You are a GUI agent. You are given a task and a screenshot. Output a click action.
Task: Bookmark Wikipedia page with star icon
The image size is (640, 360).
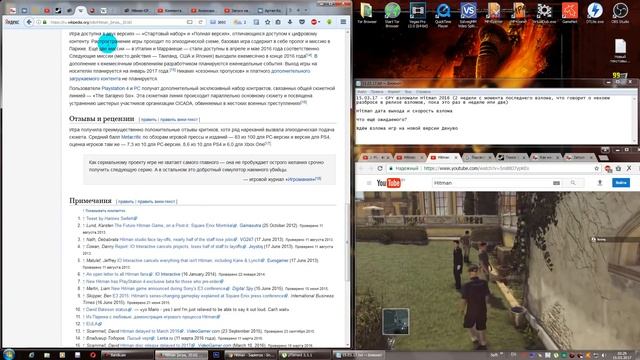(267, 22)
